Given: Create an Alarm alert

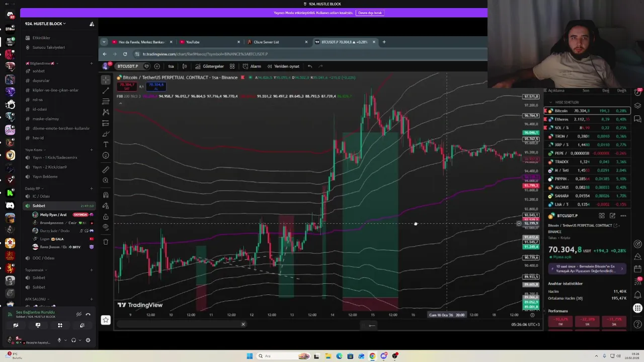Looking at the screenshot, I should 252,66.
